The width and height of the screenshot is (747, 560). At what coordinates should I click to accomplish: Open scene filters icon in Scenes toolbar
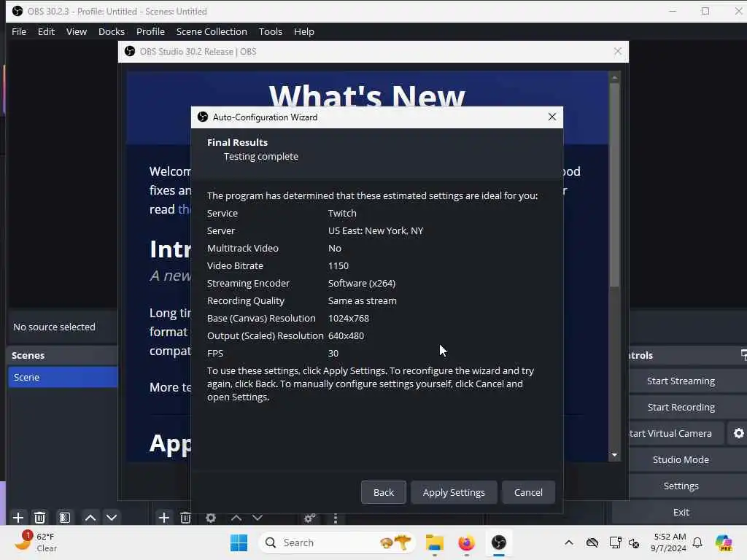(65, 517)
